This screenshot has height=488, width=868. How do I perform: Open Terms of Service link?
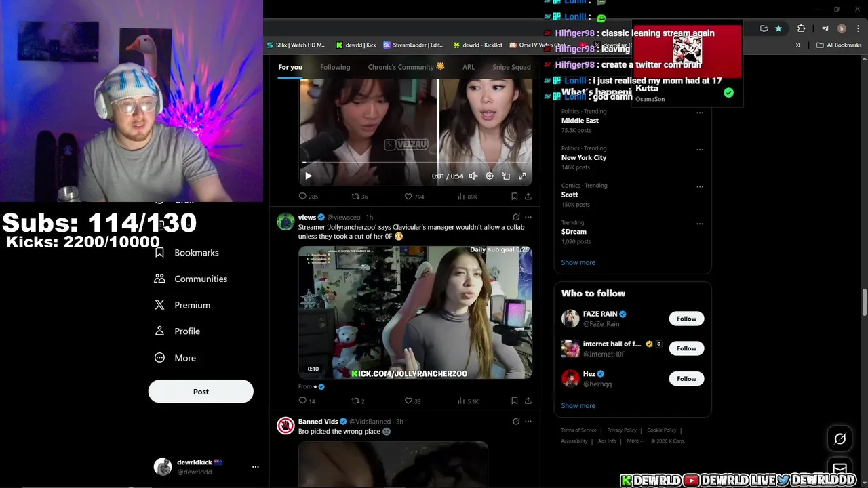[x=578, y=430]
